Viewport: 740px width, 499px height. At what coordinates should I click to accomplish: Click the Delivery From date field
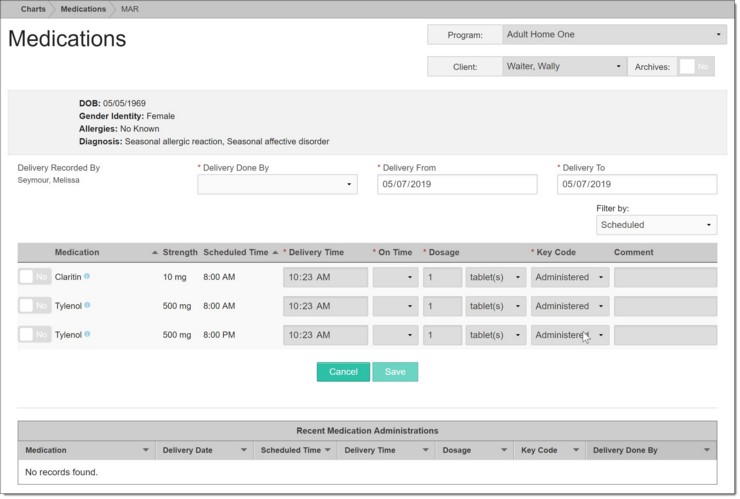click(x=457, y=185)
